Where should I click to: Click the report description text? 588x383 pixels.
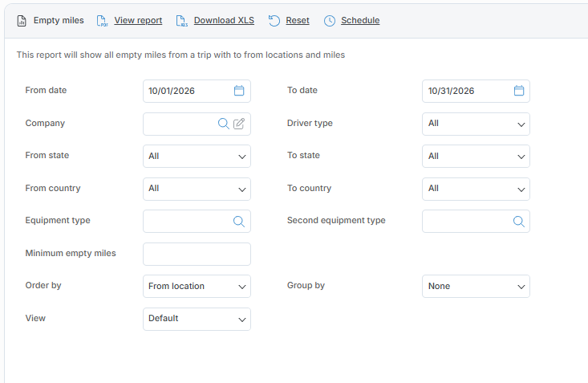180,55
